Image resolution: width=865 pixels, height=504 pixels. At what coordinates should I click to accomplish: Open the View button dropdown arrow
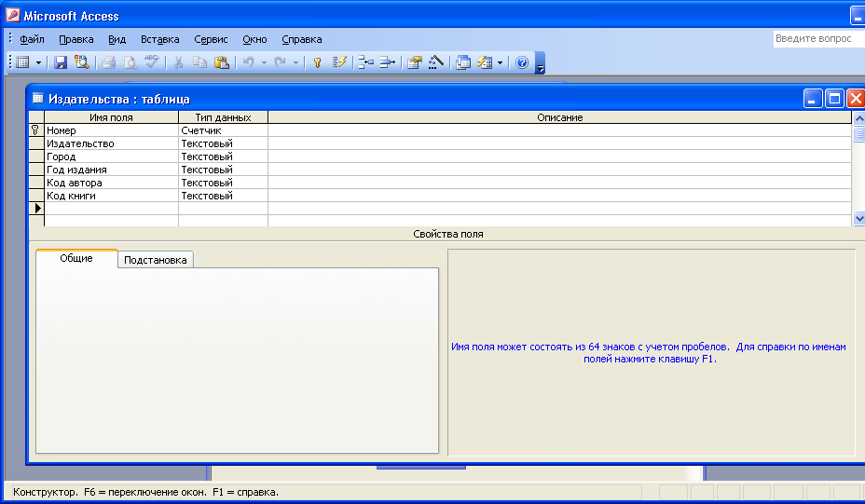pos(38,62)
